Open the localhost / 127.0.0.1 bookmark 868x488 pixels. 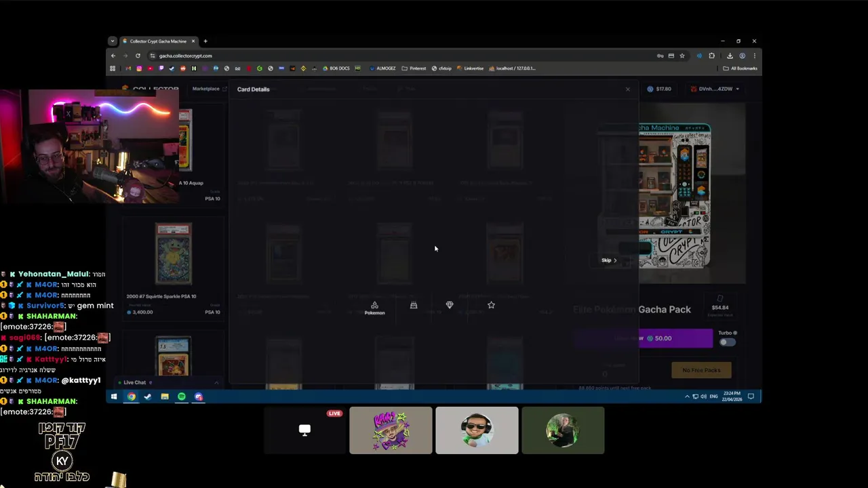513,68
